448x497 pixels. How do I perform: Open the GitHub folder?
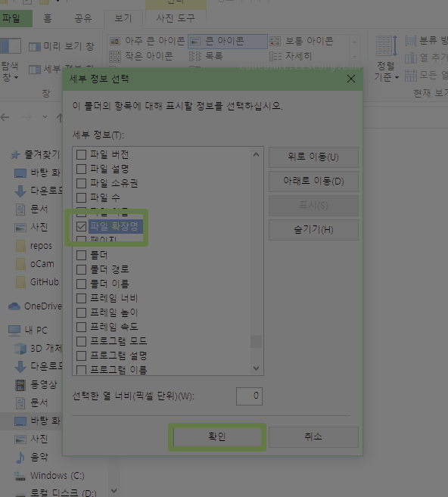[x=37, y=282]
